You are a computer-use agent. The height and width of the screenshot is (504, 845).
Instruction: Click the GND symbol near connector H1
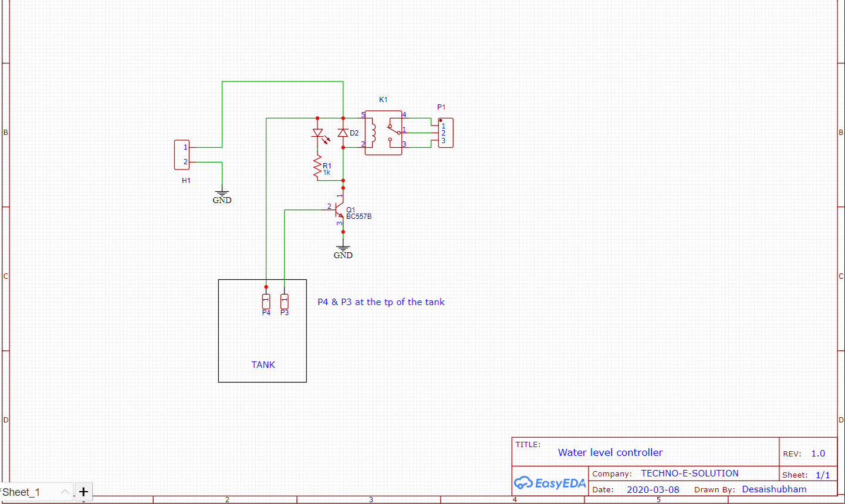(222, 194)
